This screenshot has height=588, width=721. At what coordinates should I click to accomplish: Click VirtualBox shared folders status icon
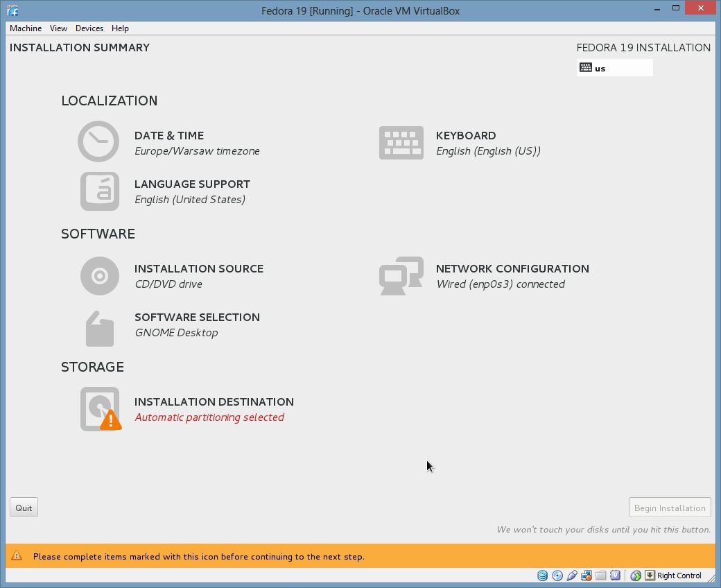600,576
